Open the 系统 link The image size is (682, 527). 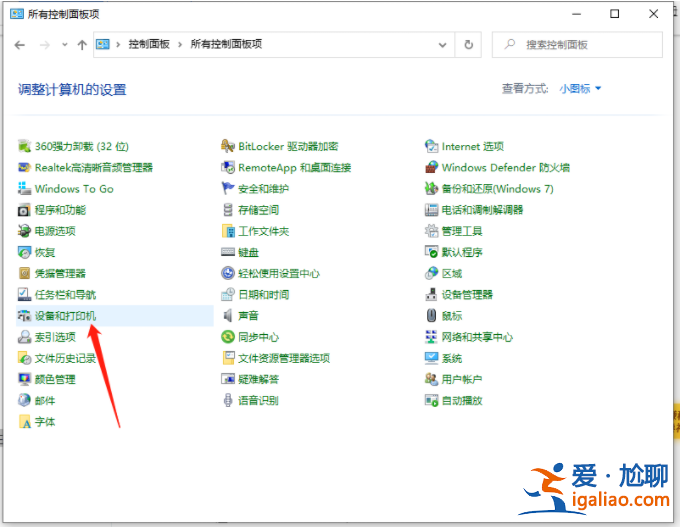[x=452, y=358]
